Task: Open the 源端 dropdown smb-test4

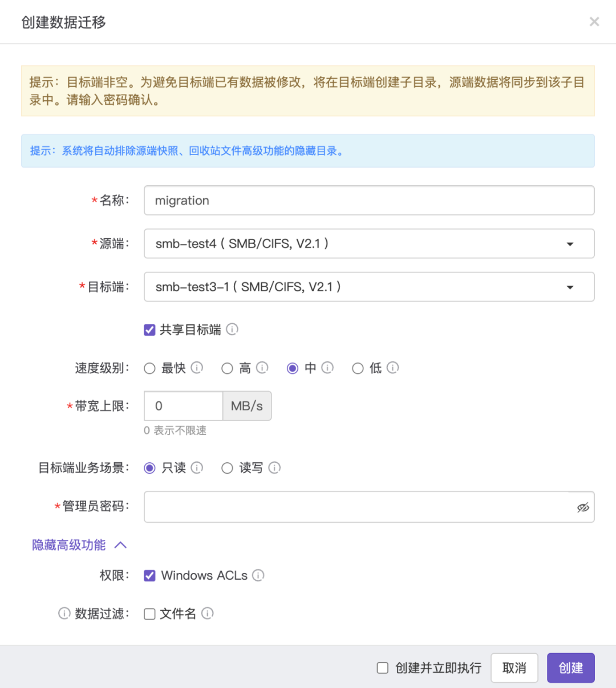Action: coord(369,243)
